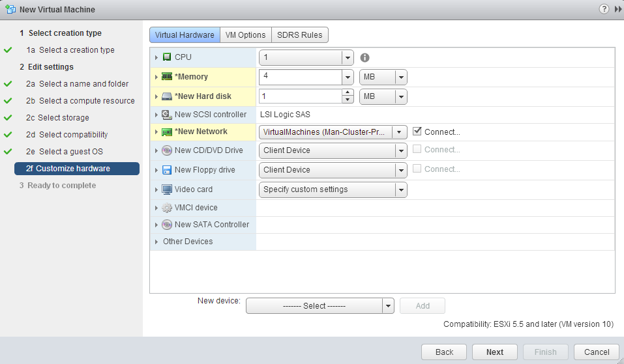
Task: Open the help question mark icon
Action: click(604, 8)
